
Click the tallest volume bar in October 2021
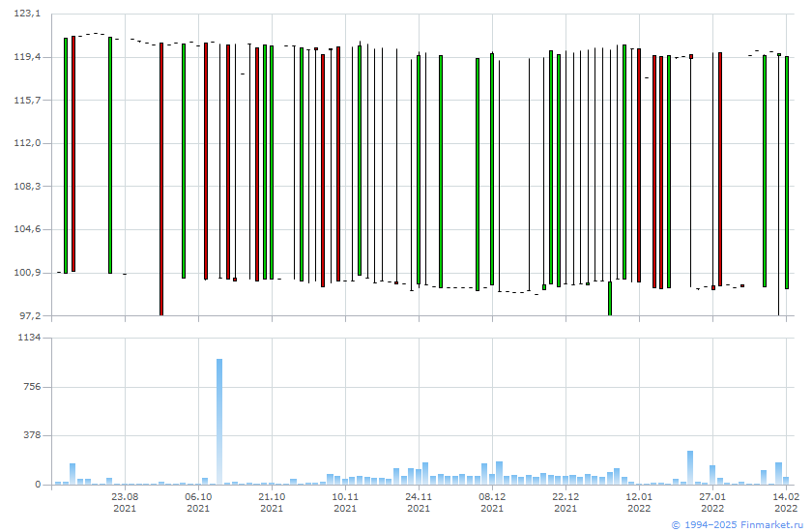pyautogui.click(x=219, y=422)
